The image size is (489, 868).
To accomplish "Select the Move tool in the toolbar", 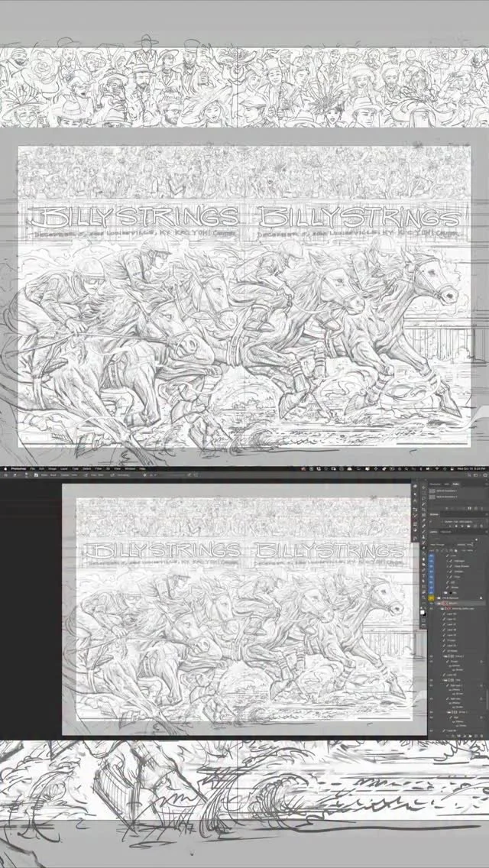I will (x=423, y=487).
